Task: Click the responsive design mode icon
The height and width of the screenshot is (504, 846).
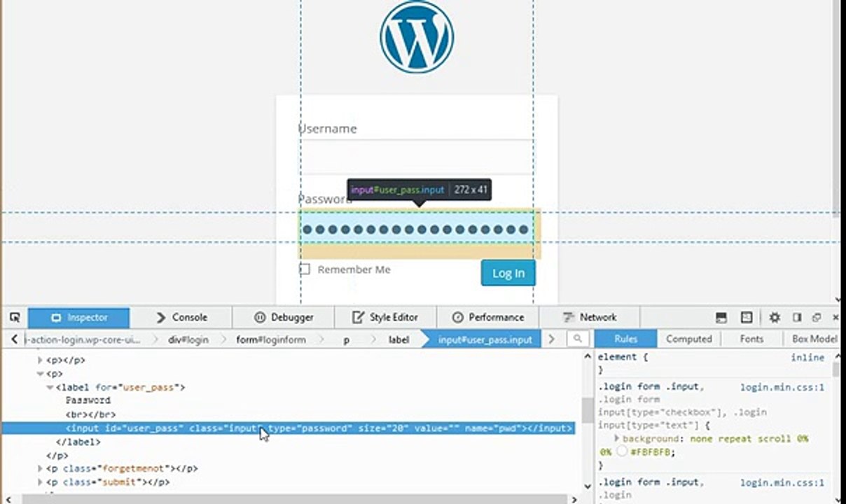Action: click(x=747, y=318)
